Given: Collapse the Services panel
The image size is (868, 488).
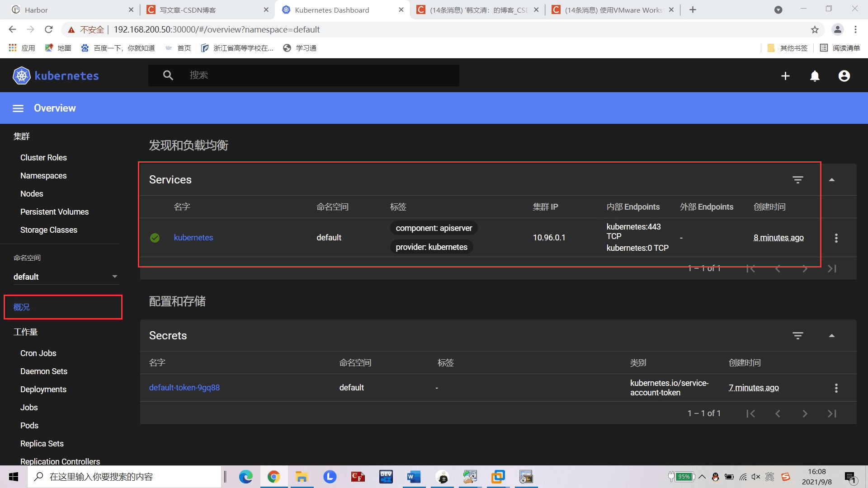Looking at the screenshot, I should click(x=832, y=179).
